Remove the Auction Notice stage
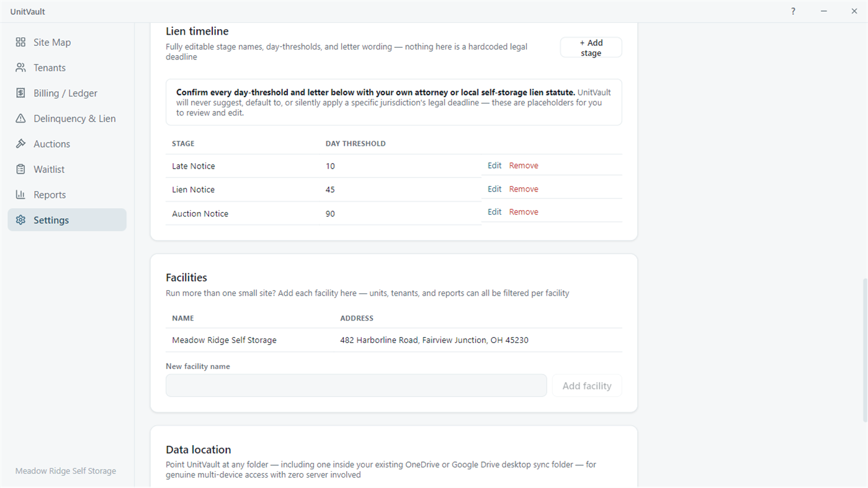868x488 pixels. [524, 212]
